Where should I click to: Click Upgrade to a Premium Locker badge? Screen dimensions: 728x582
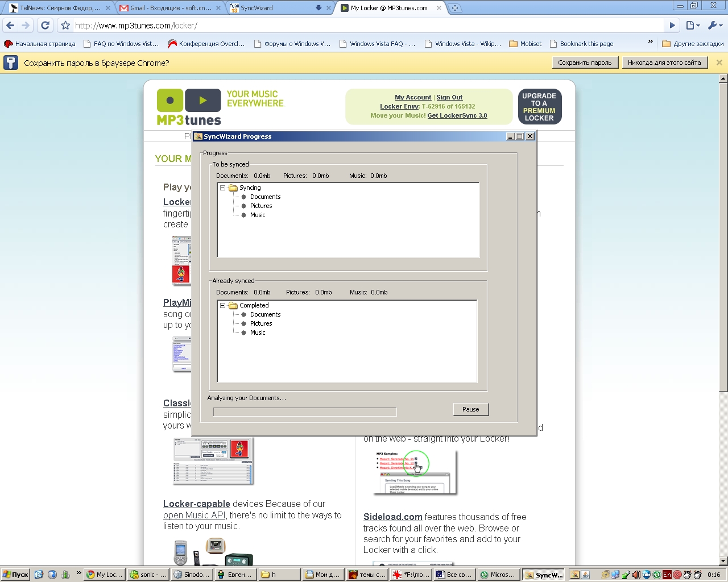pyautogui.click(x=540, y=107)
